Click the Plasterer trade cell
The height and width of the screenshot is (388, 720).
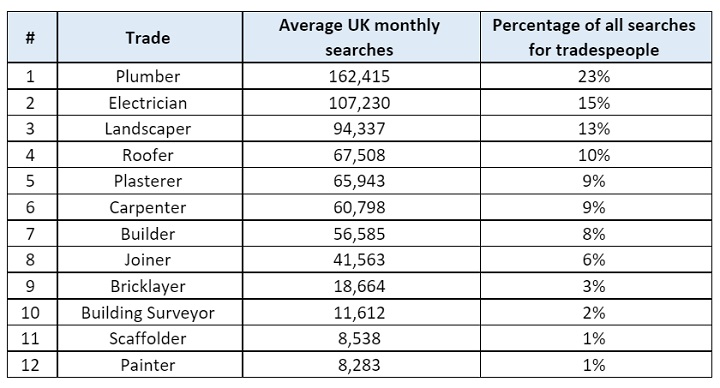coord(150,181)
